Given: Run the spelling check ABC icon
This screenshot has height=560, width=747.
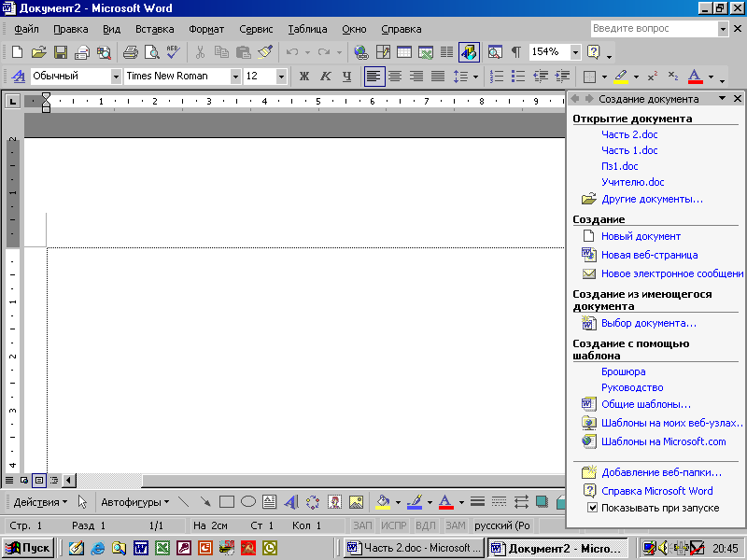Looking at the screenshot, I should [x=174, y=52].
